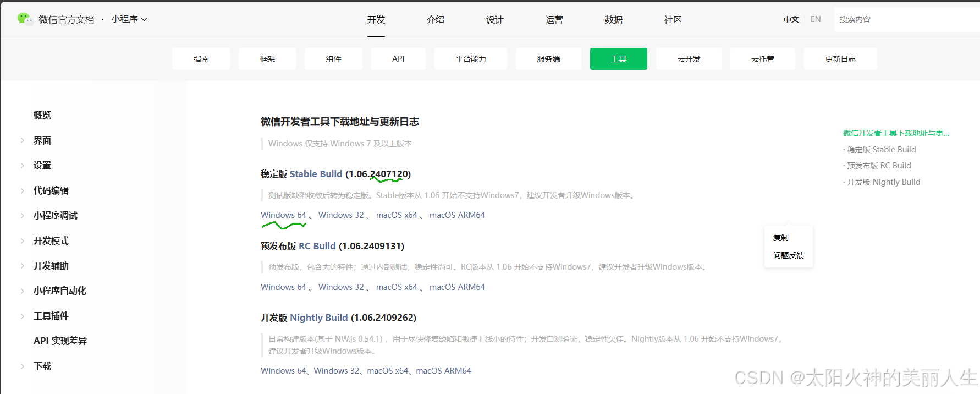Open the 代码编辑 sidebar item
Viewport: 980px width, 394px height.
(51, 190)
